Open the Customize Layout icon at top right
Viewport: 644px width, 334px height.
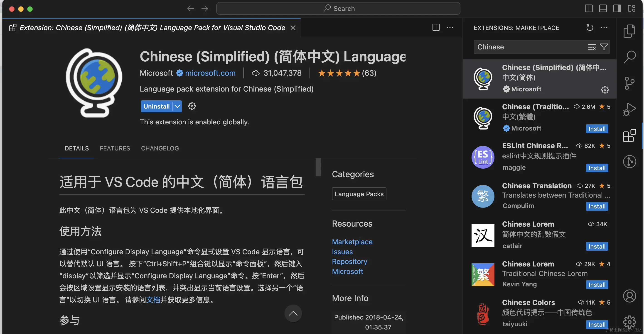[632, 8]
